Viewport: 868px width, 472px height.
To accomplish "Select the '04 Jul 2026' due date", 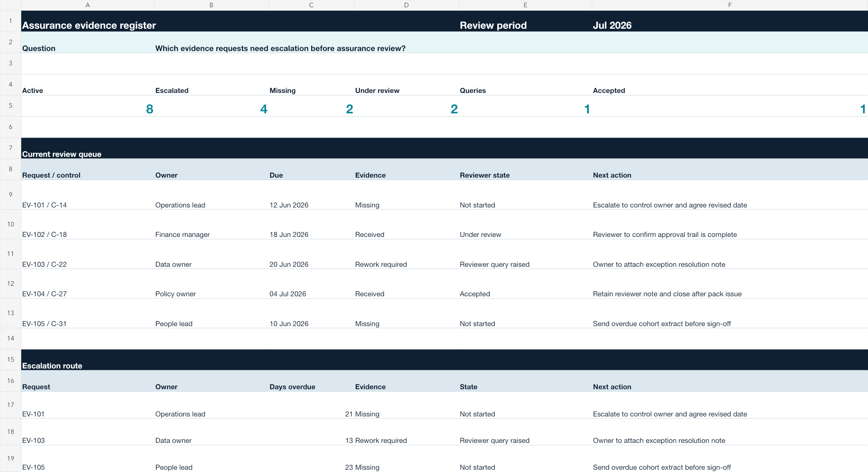I will (x=311, y=284).
